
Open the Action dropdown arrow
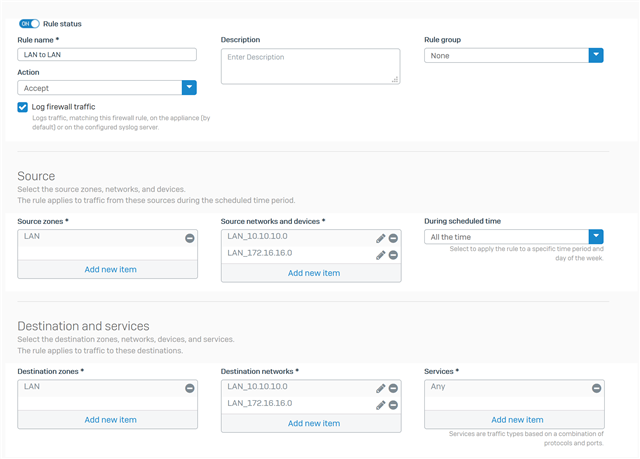pos(189,87)
